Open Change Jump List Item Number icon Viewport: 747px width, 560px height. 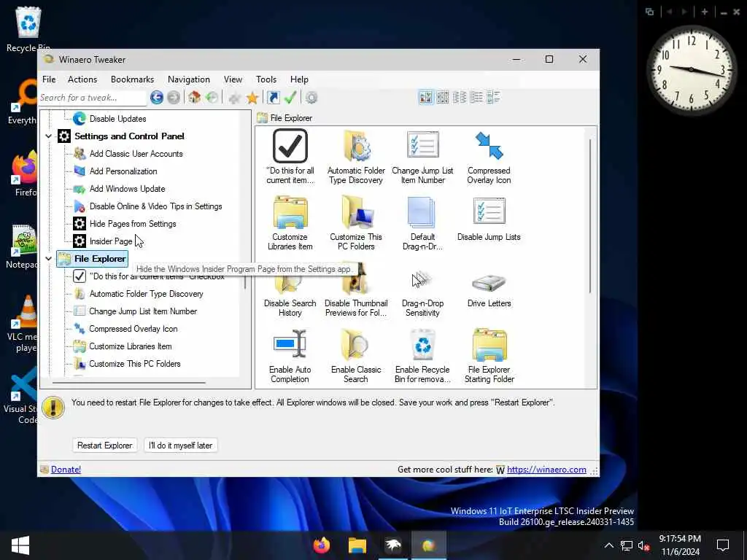click(x=422, y=157)
